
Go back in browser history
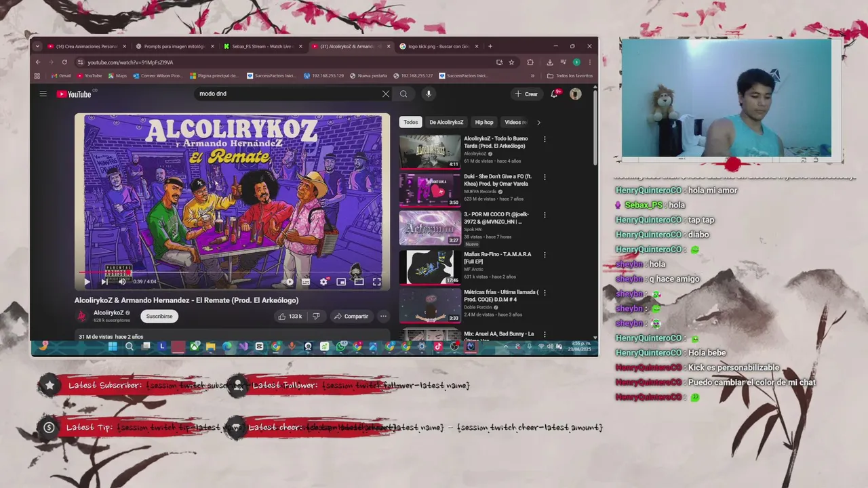click(39, 62)
